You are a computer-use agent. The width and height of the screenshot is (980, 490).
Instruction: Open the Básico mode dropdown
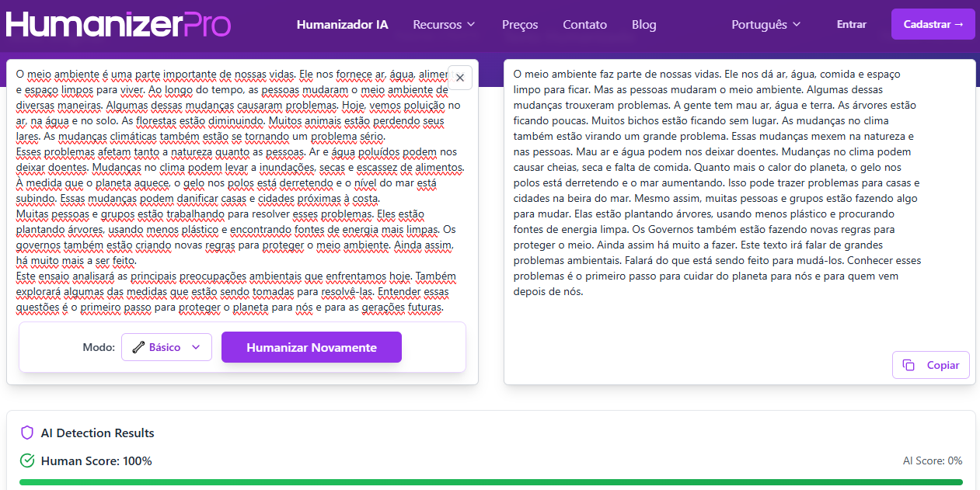(x=166, y=347)
